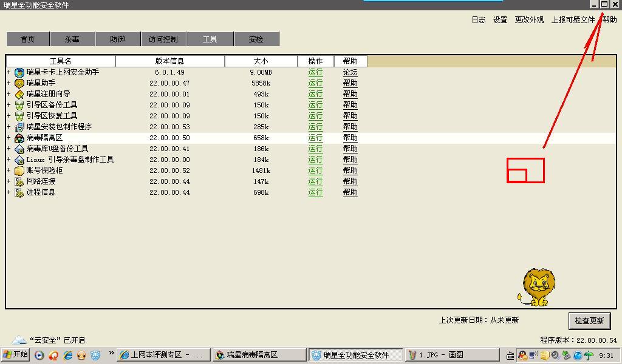Open the 工具 tab
Viewport: 622px width, 364px height.
210,39
